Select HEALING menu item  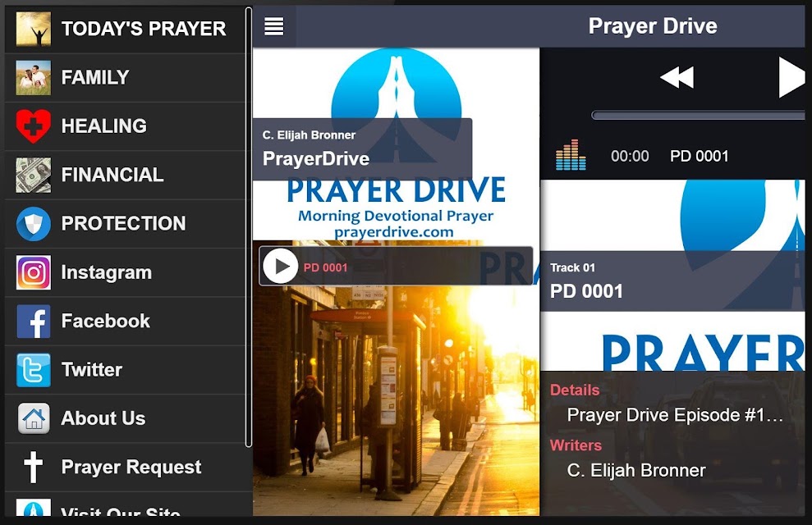(125, 126)
